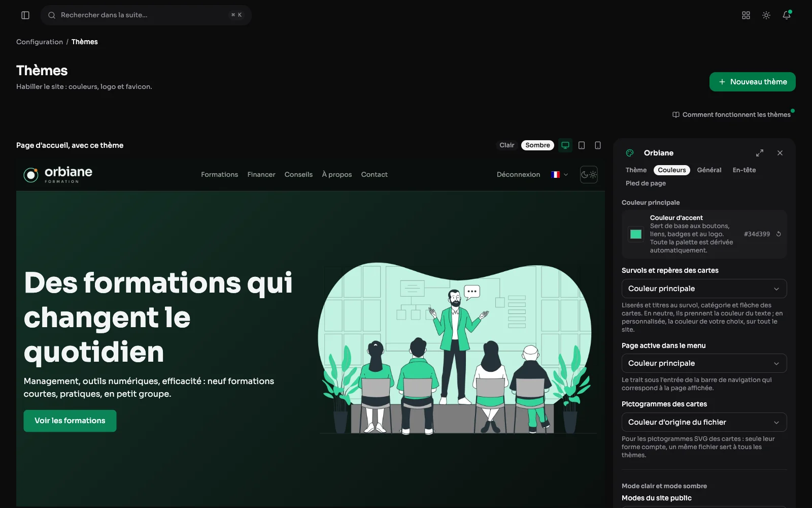The image size is (812, 508).
Task: Open the apps grid icon
Action: [746, 15]
